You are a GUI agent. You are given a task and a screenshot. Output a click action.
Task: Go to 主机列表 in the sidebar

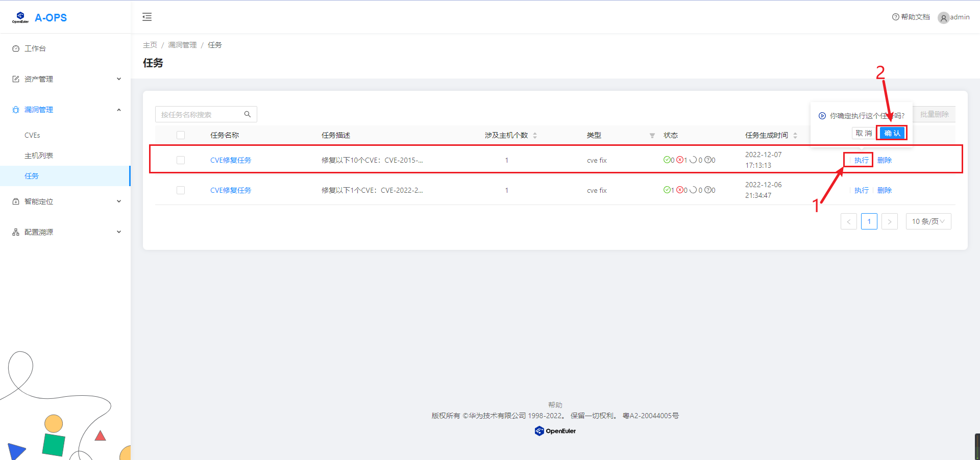point(39,156)
